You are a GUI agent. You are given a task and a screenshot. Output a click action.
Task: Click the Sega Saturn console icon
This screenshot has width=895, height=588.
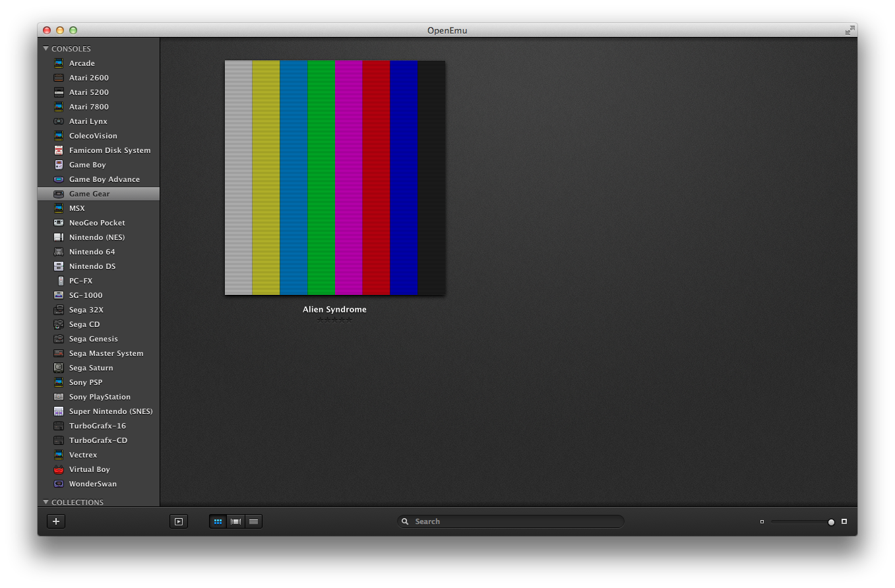point(59,368)
